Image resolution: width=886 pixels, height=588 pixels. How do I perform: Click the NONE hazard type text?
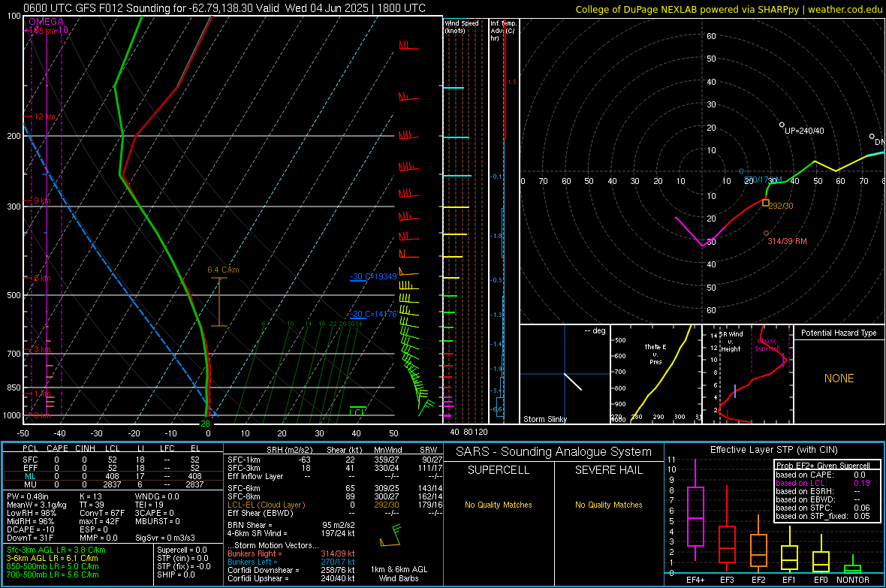pos(839,378)
